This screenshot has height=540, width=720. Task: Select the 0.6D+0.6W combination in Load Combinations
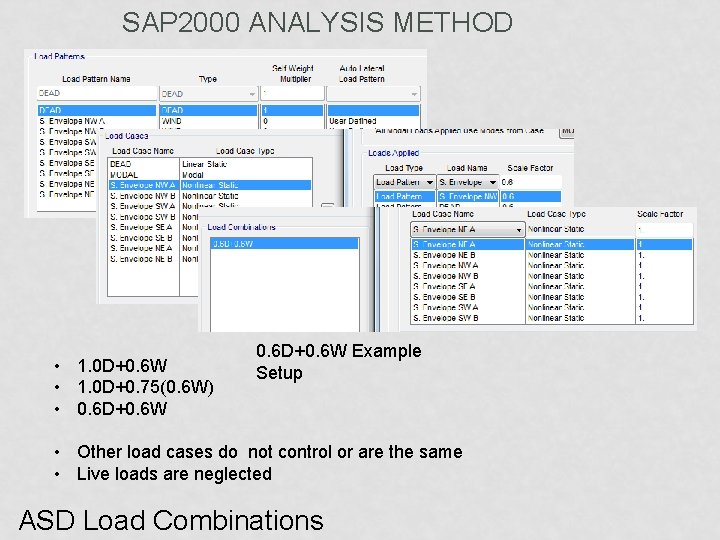(284, 244)
